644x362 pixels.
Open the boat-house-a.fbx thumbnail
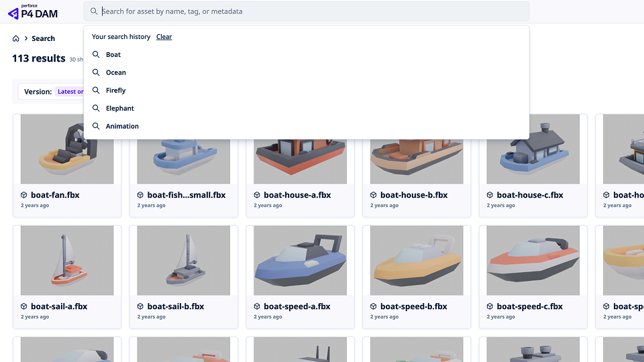[x=301, y=162]
